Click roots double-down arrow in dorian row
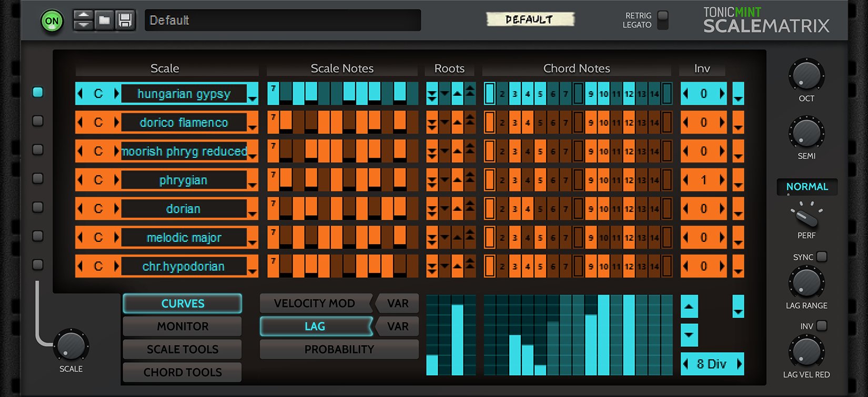Screen dimensions: 868x397 point(432,209)
